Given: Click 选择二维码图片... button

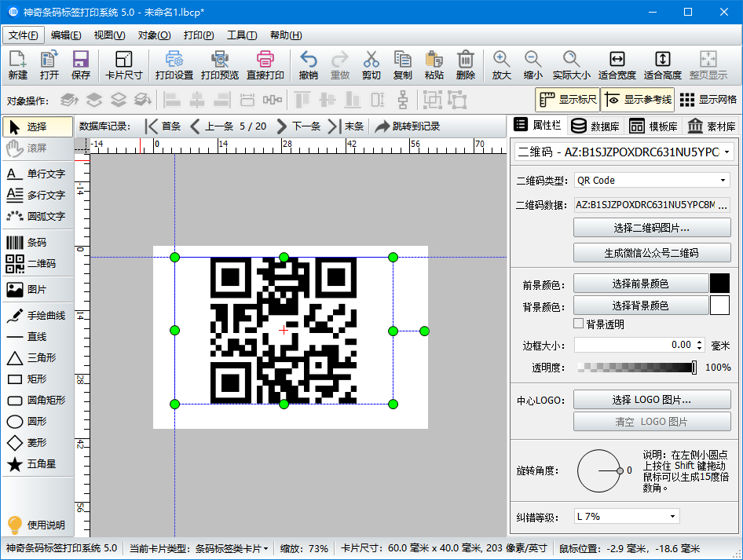Looking at the screenshot, I should click(x=652, y=228).
